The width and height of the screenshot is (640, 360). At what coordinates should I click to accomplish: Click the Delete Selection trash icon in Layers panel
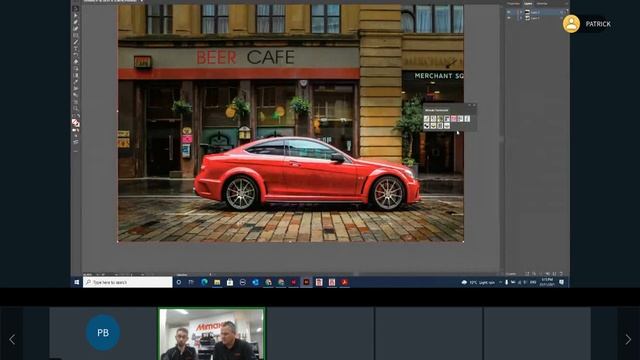tap(562, 273)
